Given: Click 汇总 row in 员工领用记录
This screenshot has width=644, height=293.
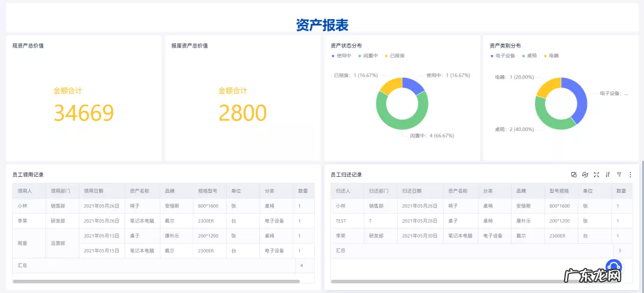Looking at the screenshot, I should [163, 266].
